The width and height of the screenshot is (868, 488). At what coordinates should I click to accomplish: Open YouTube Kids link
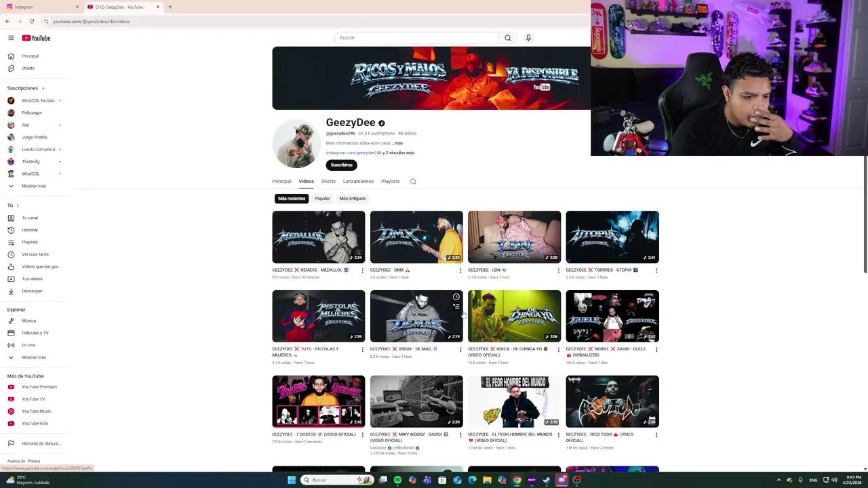coord(34,424)
